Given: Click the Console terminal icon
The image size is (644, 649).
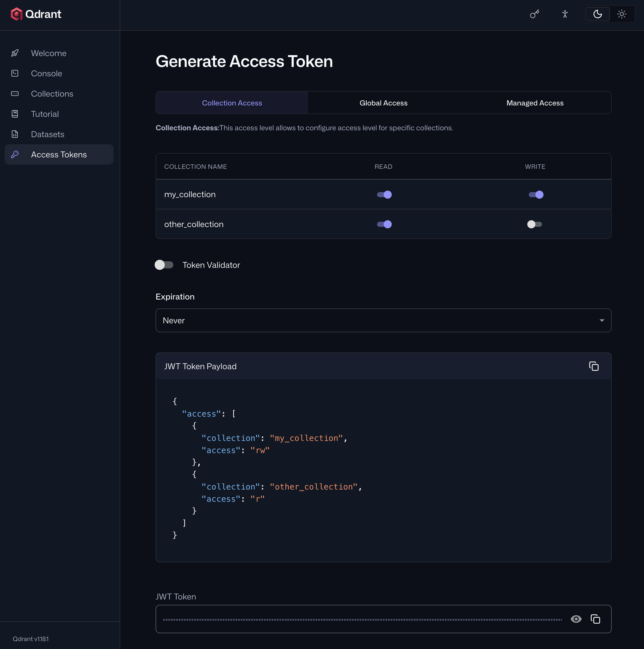Looking at the screenshot, I should click(15, 73).
